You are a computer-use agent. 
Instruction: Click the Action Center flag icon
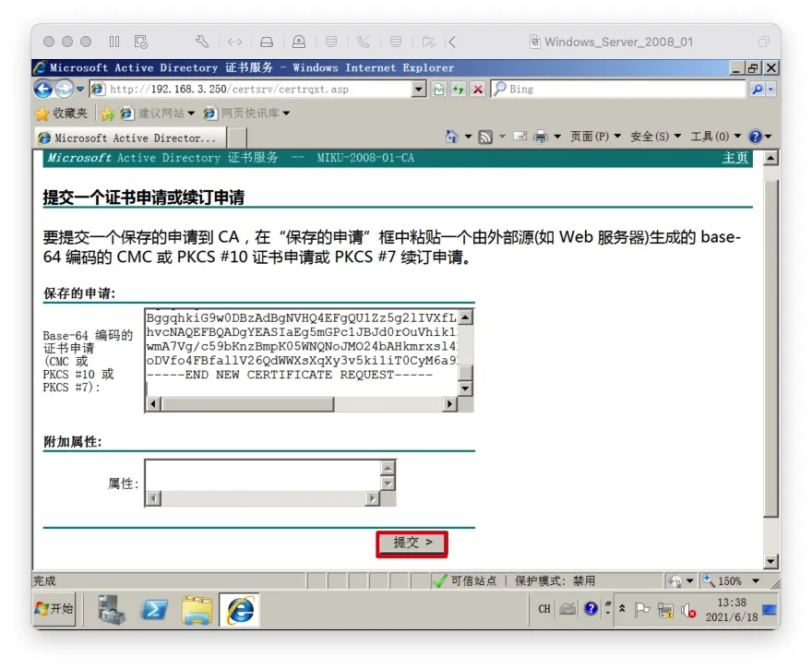(x=642, y=610)
